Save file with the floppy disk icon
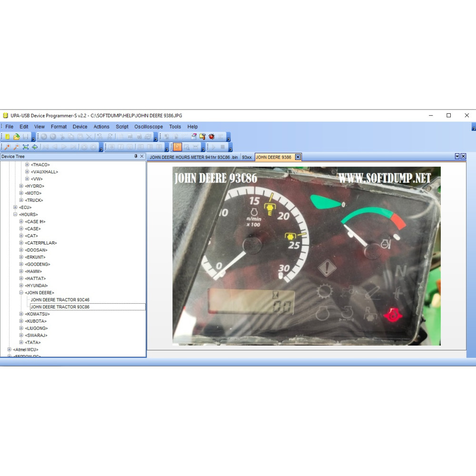 (26, 137)
